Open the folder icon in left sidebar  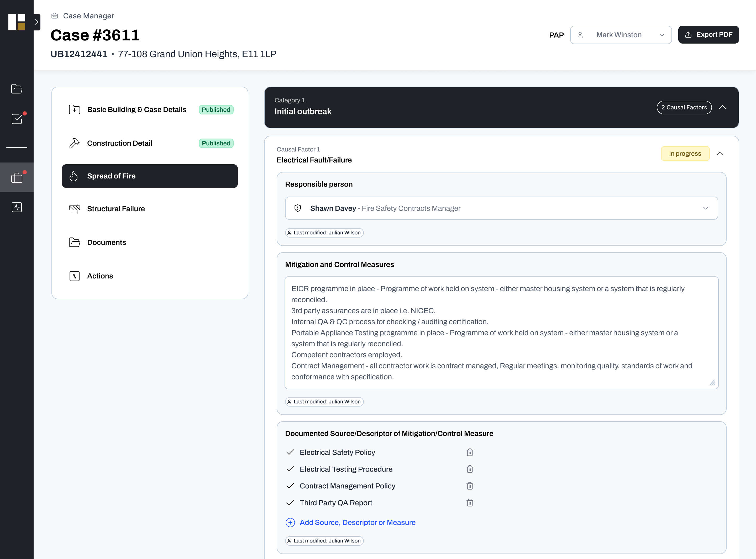pos(17,89)
